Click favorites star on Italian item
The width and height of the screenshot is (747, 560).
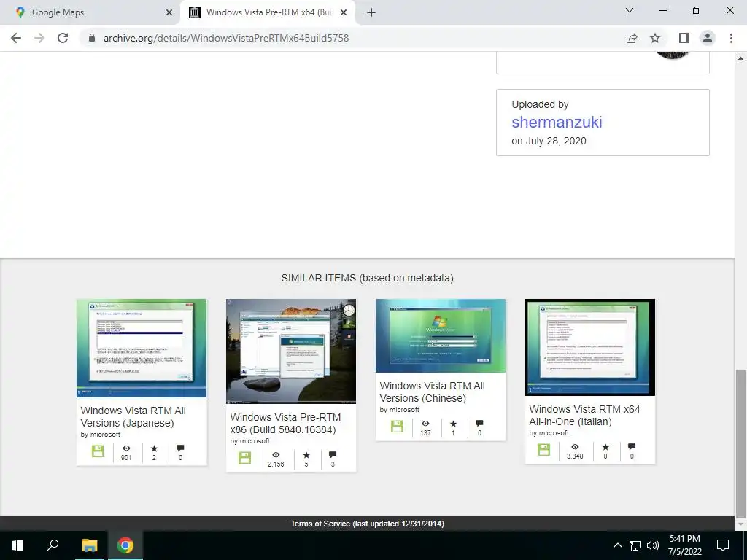click(x=605, y=447)
